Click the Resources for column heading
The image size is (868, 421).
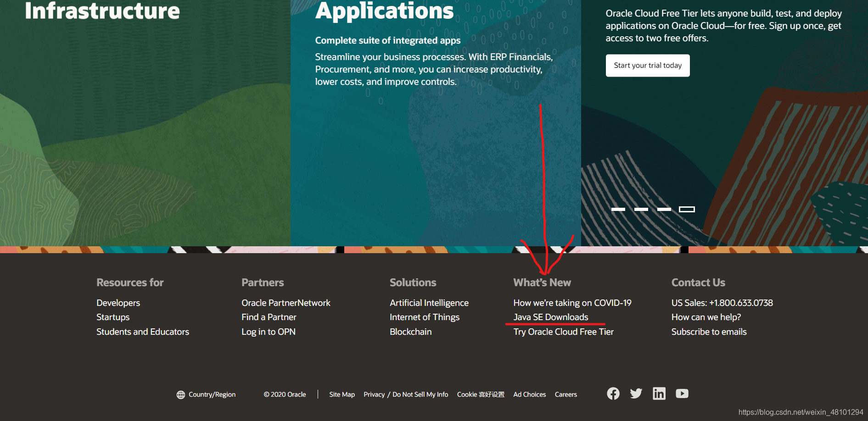(130, 283)
